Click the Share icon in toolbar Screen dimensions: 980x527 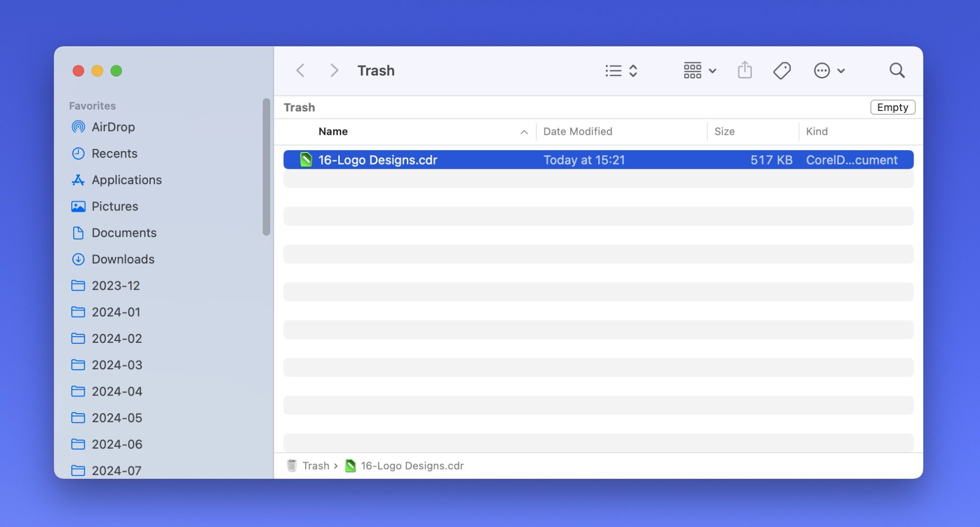[745, 70]
